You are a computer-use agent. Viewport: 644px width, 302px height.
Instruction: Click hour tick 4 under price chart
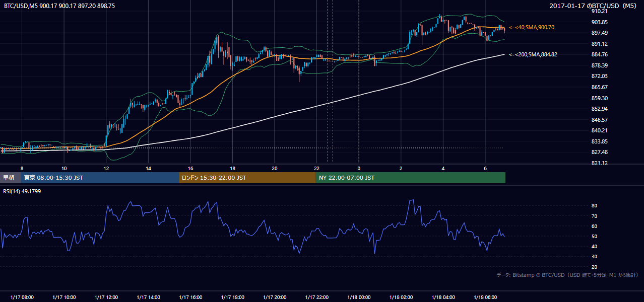point(443,168)
